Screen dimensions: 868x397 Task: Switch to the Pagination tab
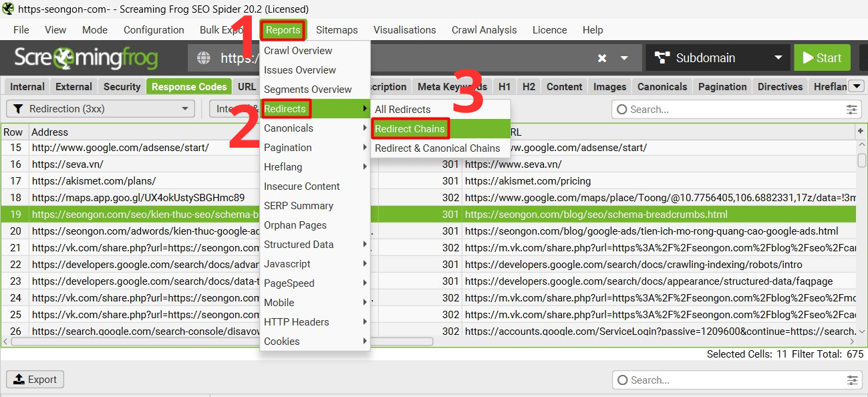pyautogui.click(x=722, y=87)
